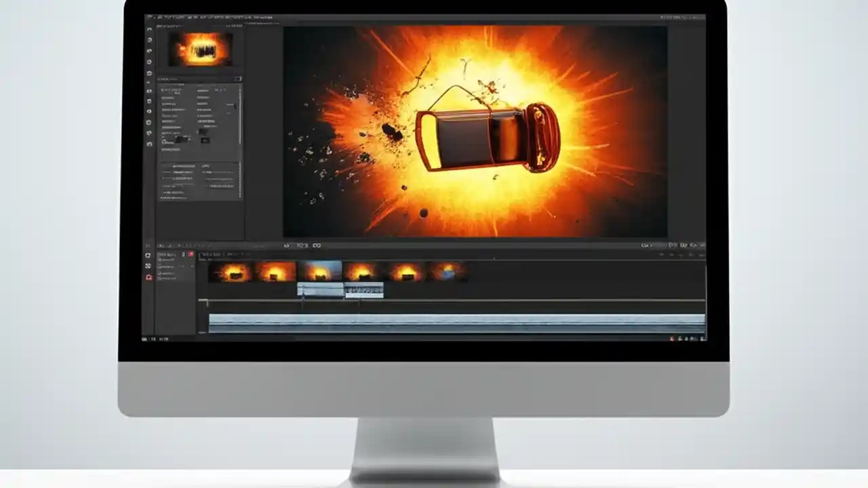Select the Hand tool icon in the sidebar
The image size is (868, 488).
[149, 133]
